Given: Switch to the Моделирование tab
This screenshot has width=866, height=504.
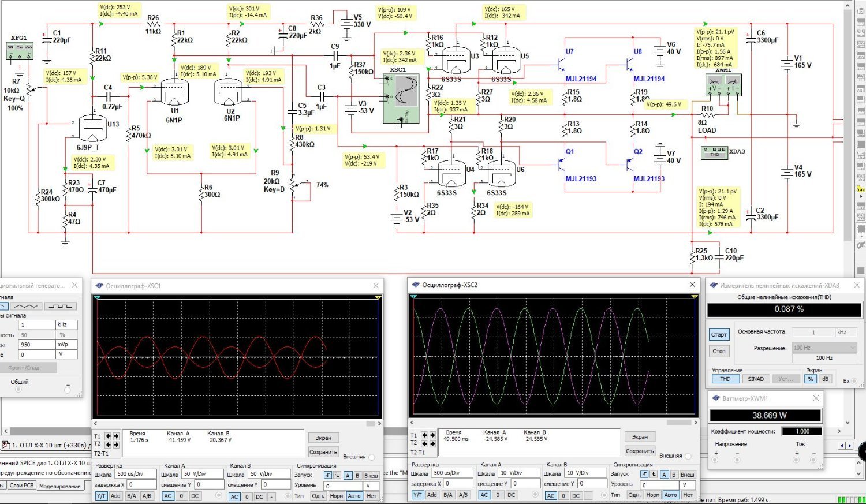Looking at the screenshot, I should pos(59,487).
